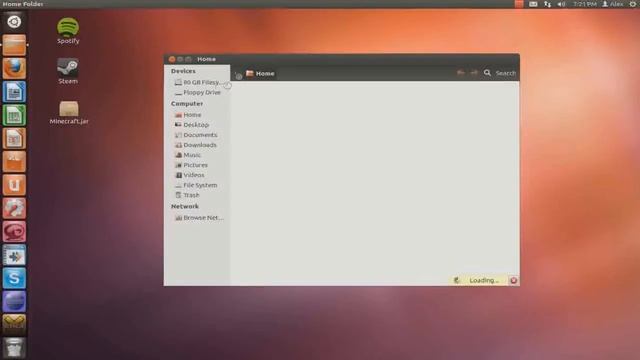This screenshot has width=640, height=360.
Task: Open network indicator in top panel
Action: pyautogui.click(x=547, y=4)
